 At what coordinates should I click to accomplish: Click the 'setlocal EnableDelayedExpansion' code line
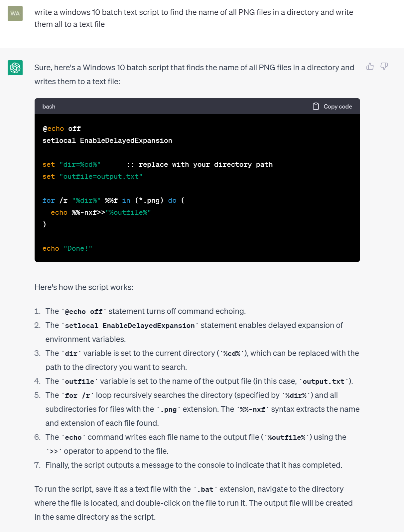pos(107,140)
